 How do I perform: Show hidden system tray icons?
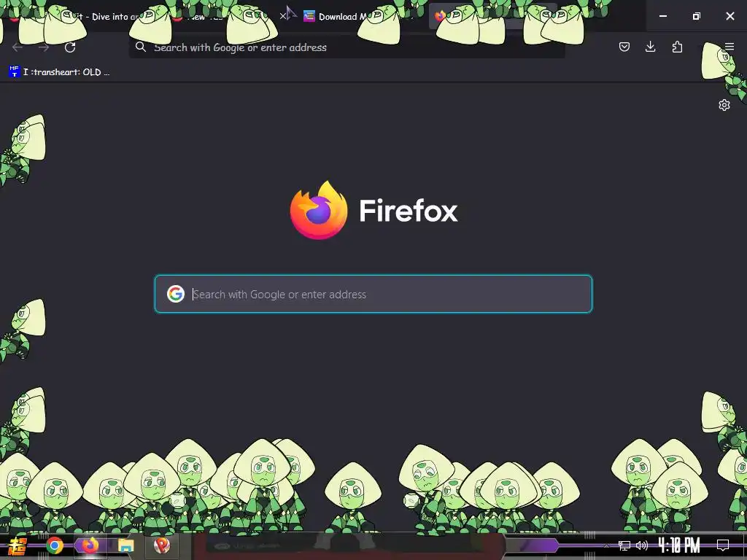pos(606,545)
